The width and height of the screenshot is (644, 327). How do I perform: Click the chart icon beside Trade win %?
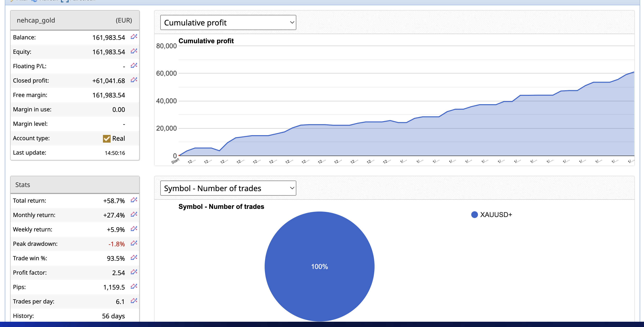tap(134, 257)
